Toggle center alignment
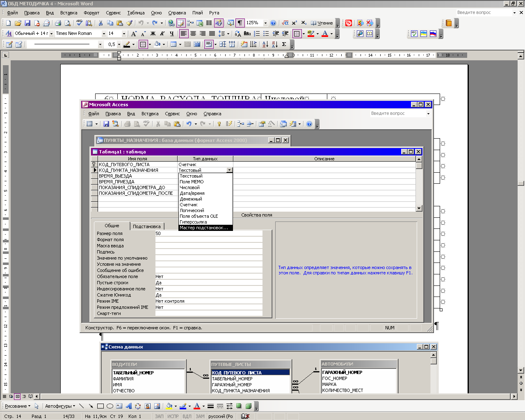Image resolution: width=525 pixels, height=420 pixels. click(x=193, y=34)
